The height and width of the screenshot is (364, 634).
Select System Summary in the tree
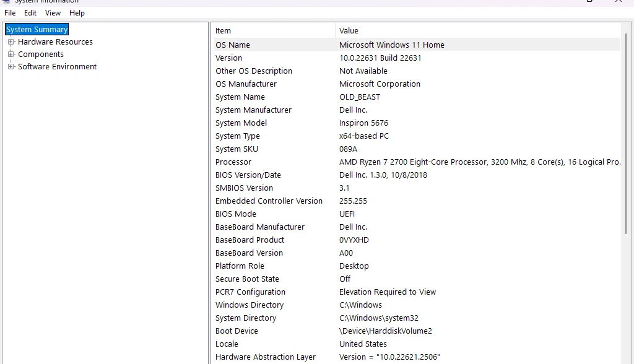(x=37, y=30)
